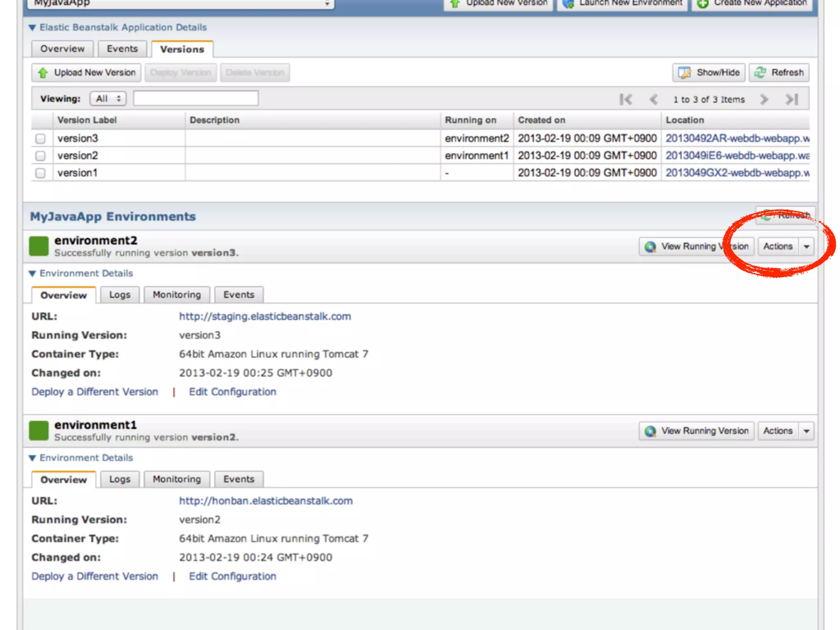
Task: Click the version filter text field
Action: tap(196, 98)
